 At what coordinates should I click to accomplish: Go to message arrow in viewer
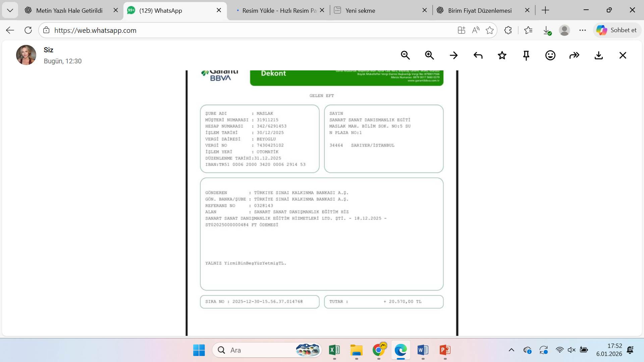click(453, 55)
